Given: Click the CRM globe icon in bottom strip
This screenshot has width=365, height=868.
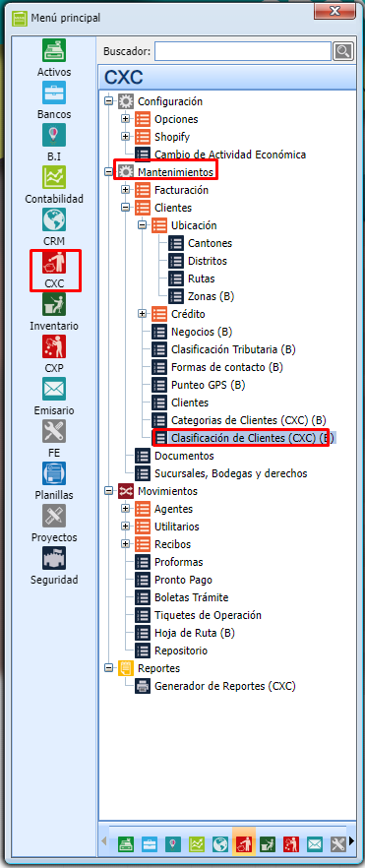Looking at the screenshot, I should (220, 843).
